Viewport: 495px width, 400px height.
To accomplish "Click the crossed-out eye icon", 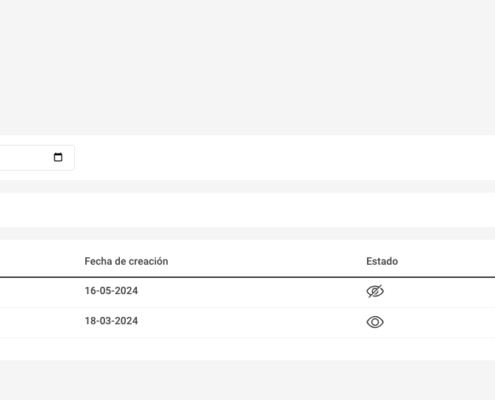I will [375, 291].
